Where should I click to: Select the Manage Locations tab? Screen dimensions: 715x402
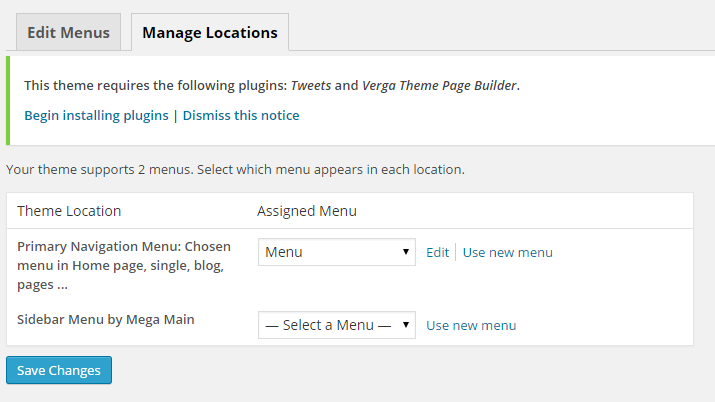pos(210,32)
